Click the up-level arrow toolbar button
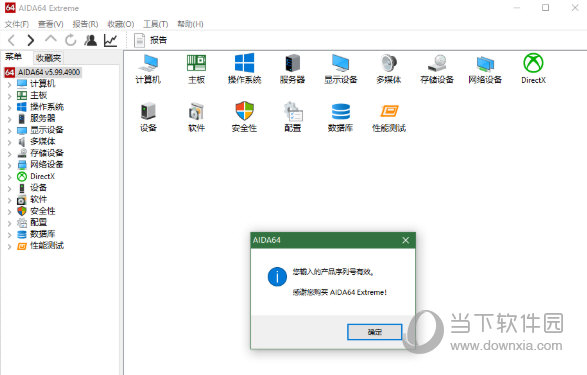 [x=51, y=39]
